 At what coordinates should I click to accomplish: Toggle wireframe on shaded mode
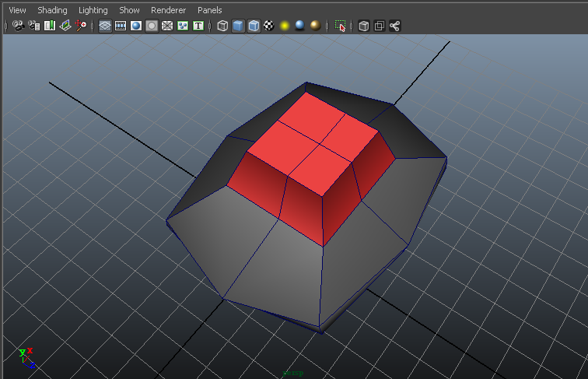[254, 26]
